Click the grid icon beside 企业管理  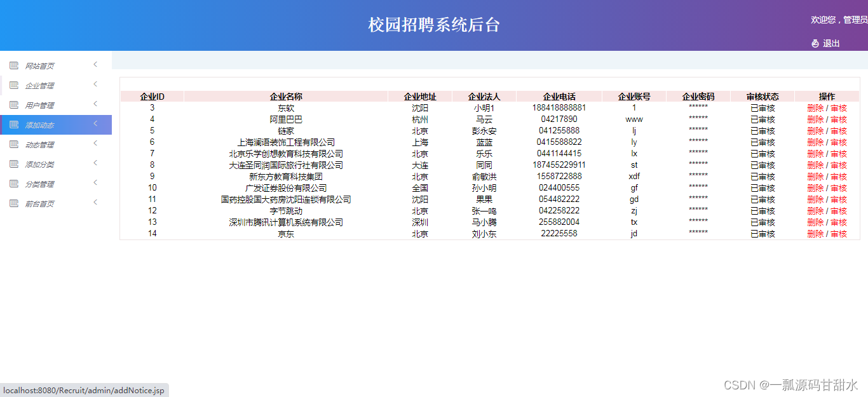[14, 85]
